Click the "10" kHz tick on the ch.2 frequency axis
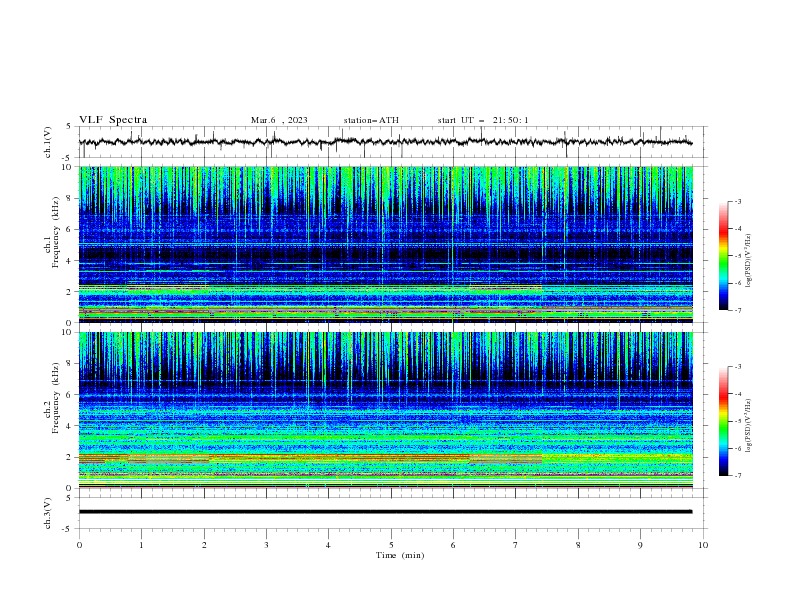Viewport: 792px width, 612px height. (66, 332)
